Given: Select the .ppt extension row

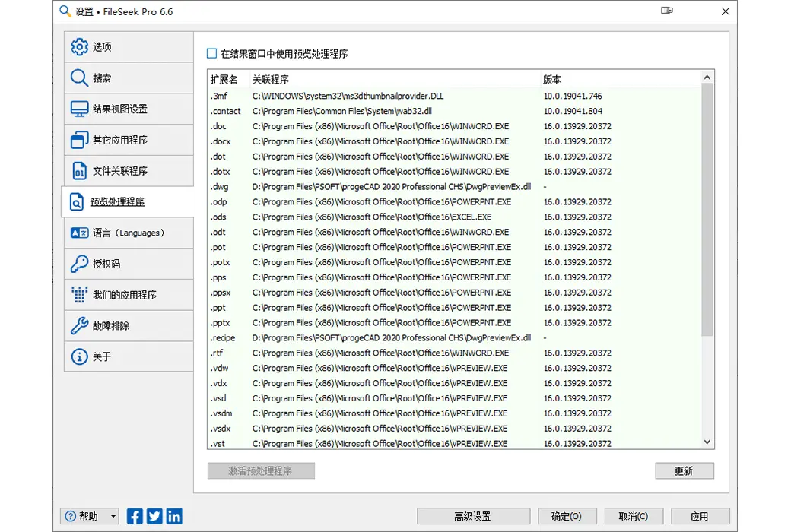Looking at the screenshot, I should pos(454,308).
